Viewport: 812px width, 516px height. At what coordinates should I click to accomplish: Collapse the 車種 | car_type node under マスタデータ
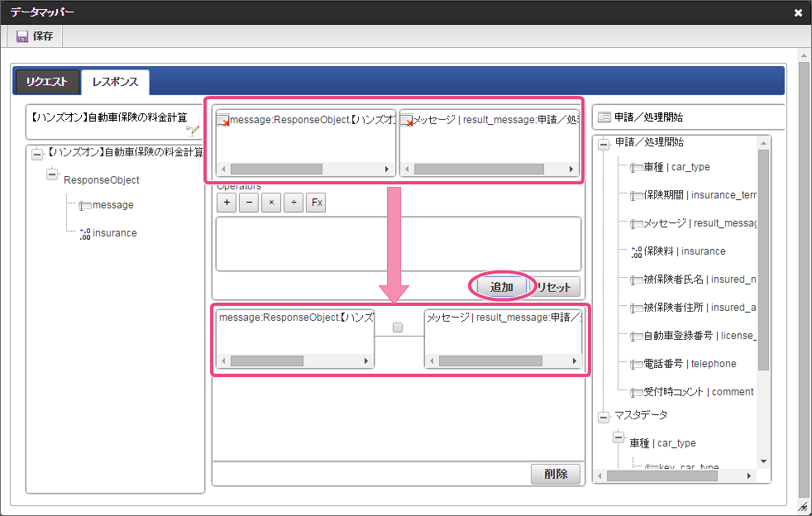click(x=619, y=437)
